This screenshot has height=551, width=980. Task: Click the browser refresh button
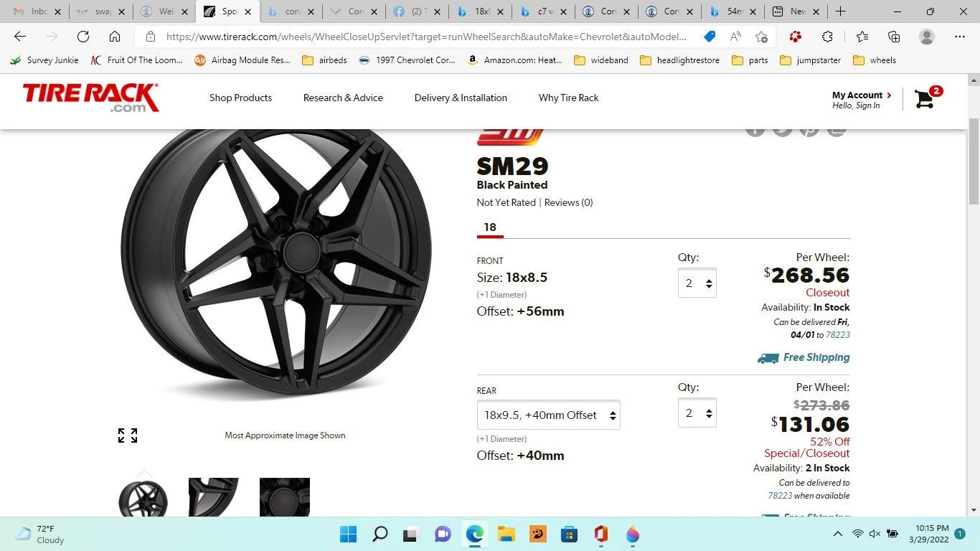coord(83,37)
